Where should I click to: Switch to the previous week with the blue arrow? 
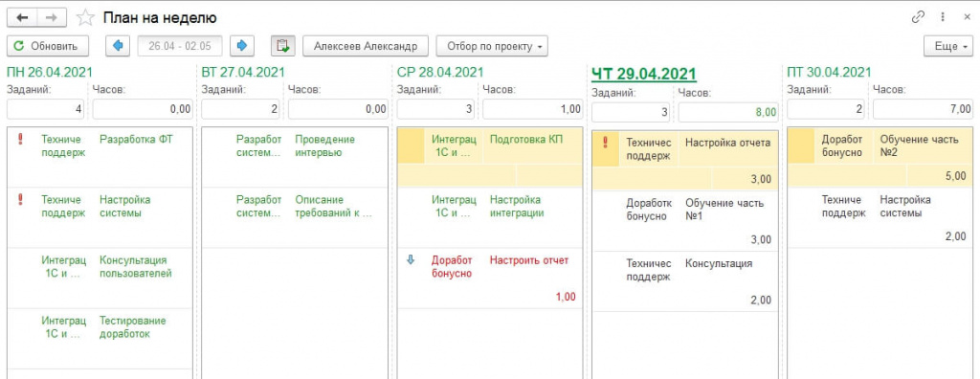click(118, 46)
